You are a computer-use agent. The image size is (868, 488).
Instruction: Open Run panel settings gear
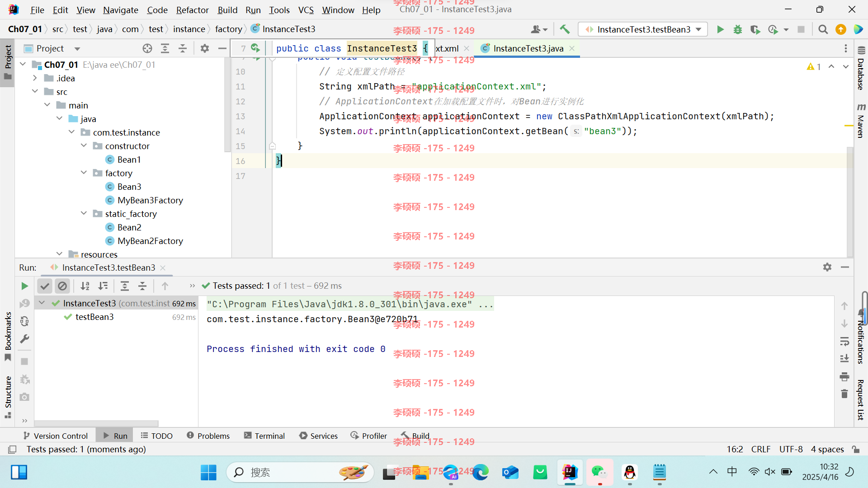pyautogui.click(x=827, y=267)
